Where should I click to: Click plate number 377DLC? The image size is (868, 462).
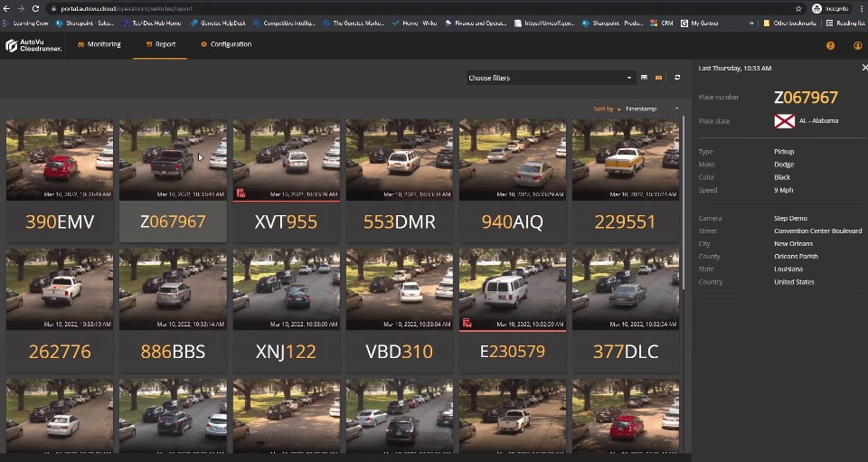tap(626, 352)
